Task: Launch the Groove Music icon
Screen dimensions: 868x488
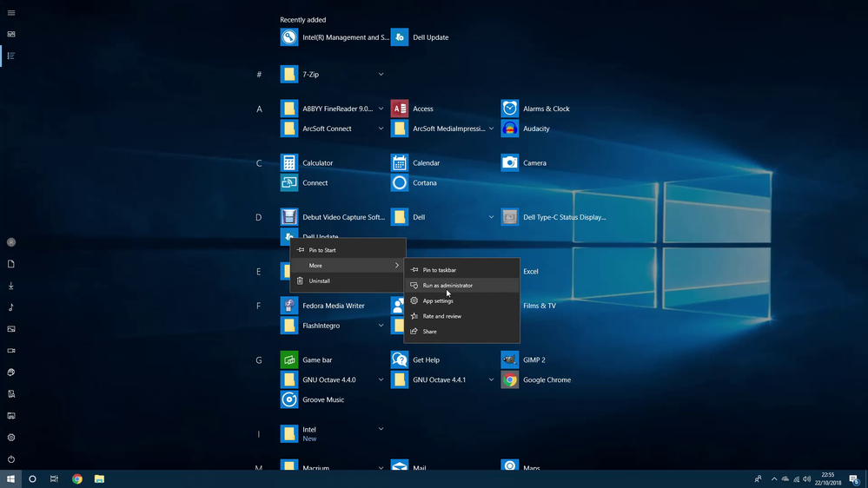Action: (x=289, y=399)
